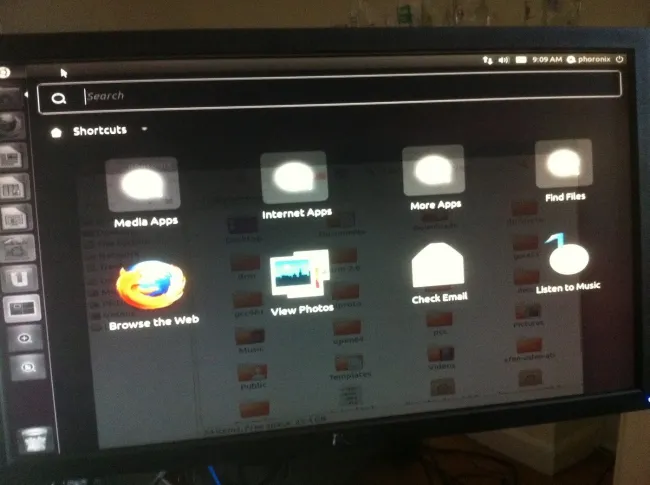Open the Internet Apps category

click(x=294, y=178)
